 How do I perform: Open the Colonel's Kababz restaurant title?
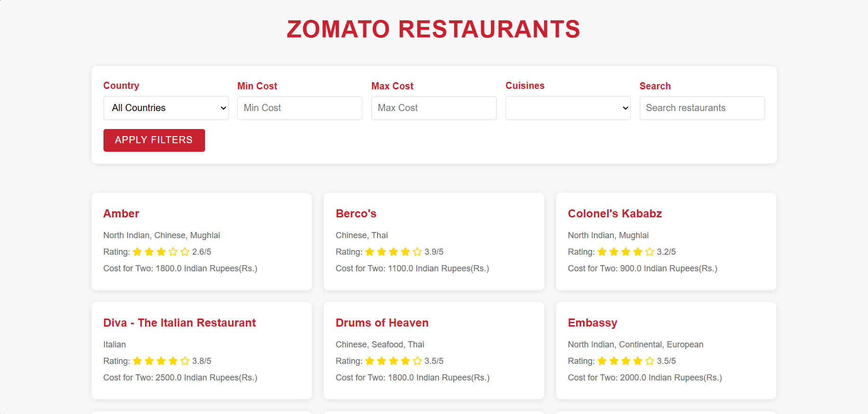coord(615,214)
